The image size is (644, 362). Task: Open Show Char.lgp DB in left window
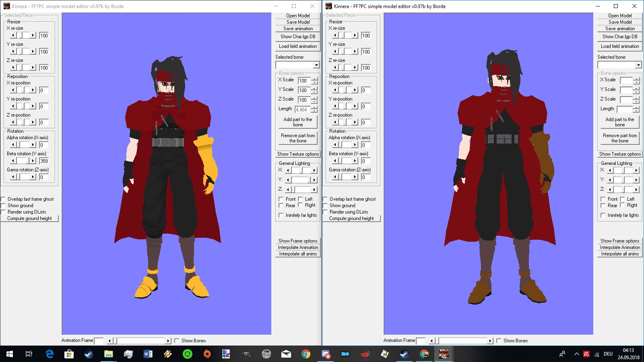point(298,37)
